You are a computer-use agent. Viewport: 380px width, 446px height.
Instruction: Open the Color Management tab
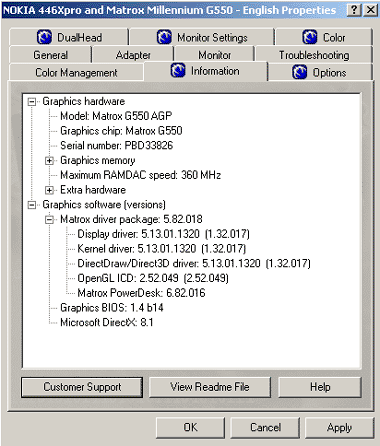pyautogui.click(x=76, y=72)
